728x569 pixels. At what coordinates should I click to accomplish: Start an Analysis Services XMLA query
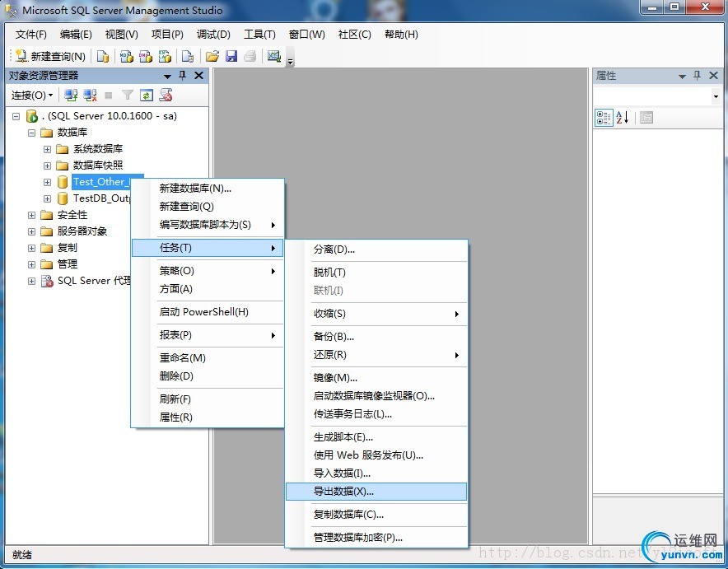click(x=165, y=57)
